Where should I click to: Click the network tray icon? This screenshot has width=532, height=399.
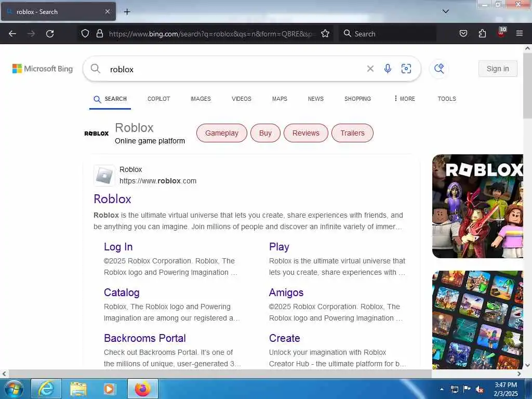[x=454, y=389]
